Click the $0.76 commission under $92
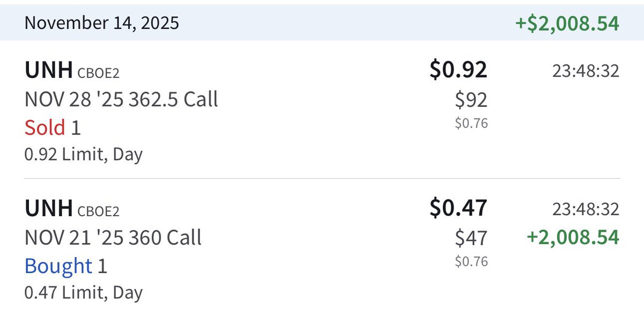The height and width of the screenshot is (331, 644). tap(471, 123)
